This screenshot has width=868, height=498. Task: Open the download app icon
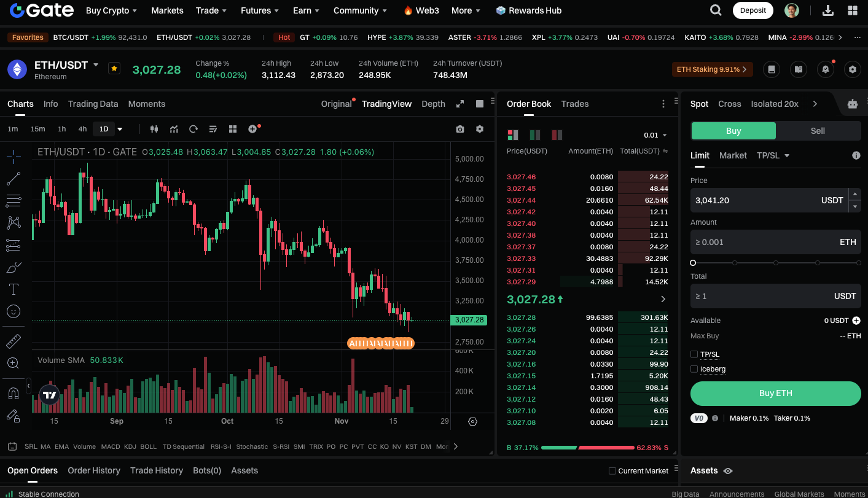point(828,10)
